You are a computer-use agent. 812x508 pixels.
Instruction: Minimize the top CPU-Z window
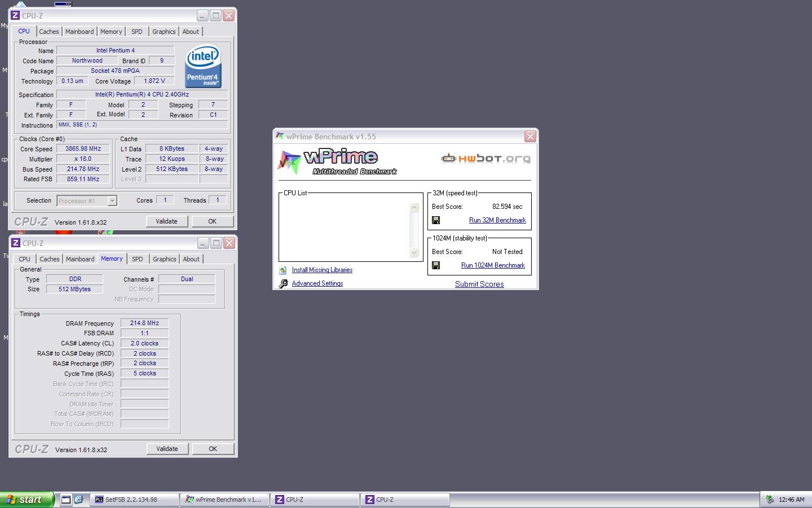click(x=202, y=15)
